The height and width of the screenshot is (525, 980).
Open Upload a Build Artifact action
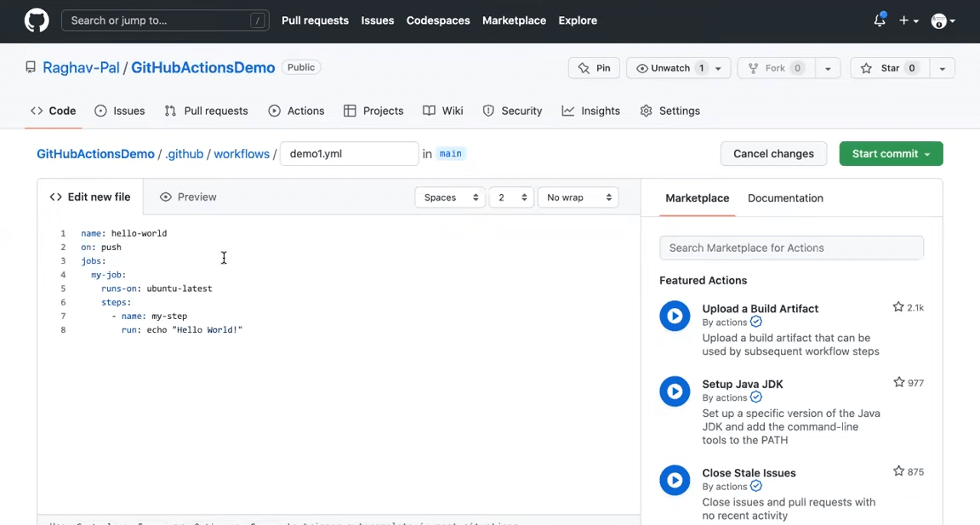tap(760, 309)
